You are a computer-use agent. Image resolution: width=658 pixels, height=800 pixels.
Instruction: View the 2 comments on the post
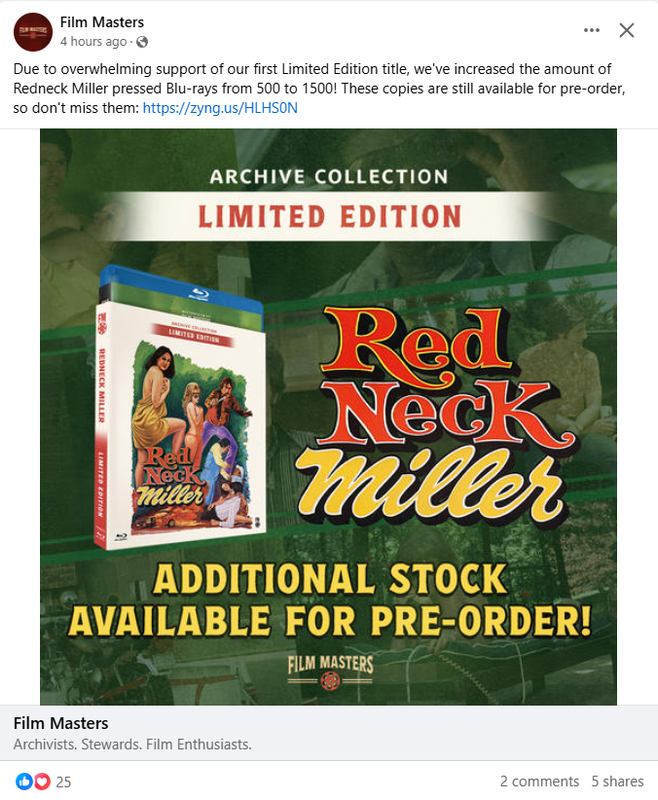point(539,781)
